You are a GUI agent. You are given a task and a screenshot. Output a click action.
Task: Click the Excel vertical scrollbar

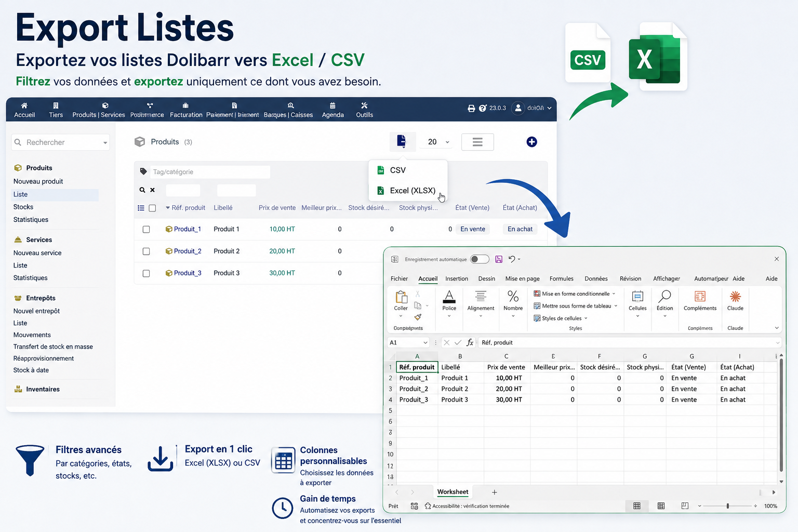point(781,416)
